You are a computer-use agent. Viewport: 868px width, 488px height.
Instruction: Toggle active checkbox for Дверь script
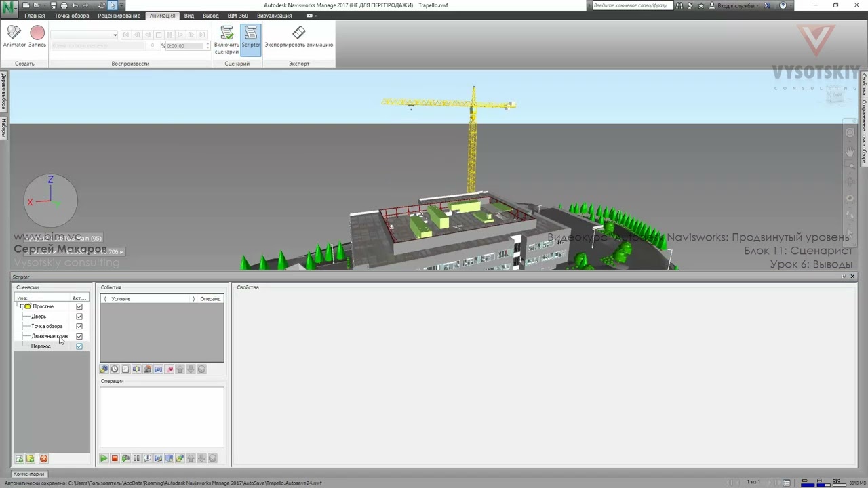[79, 317]
